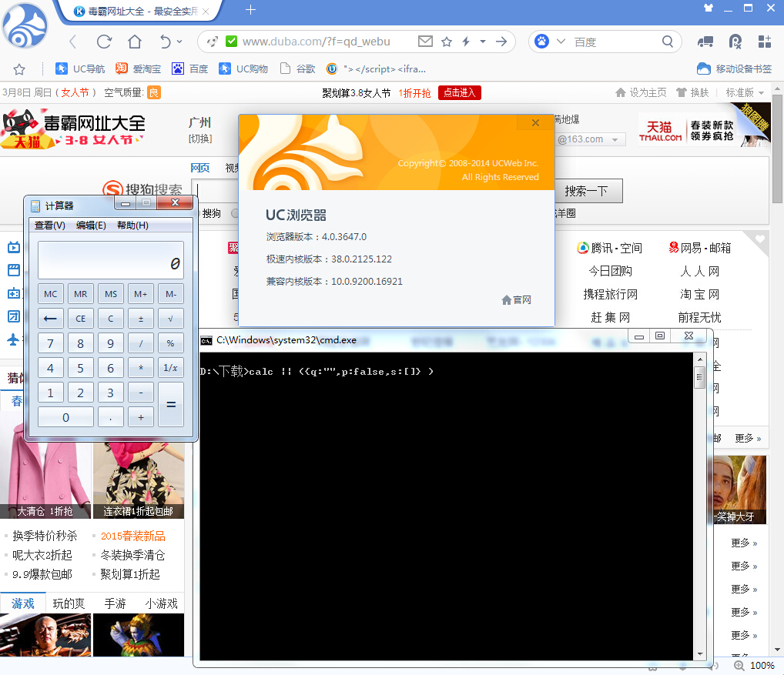The width and height of the screenshot is (784, 675).
Task: Click calculator 7 key
Action: 51,343
